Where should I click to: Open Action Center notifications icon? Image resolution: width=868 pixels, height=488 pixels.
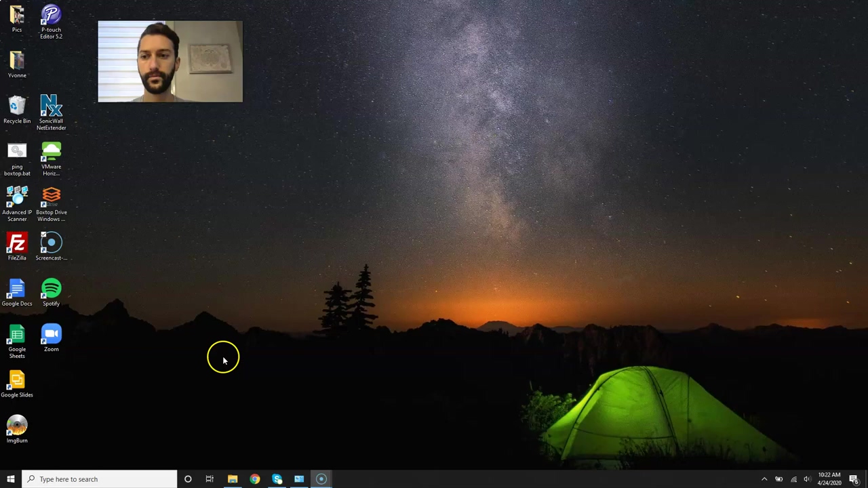854,479
